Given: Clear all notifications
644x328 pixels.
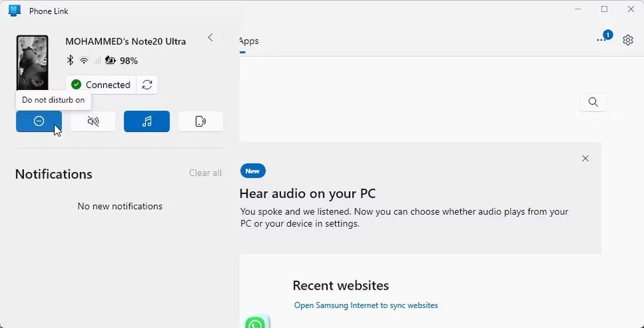Looking at the screenshot, I should (205, 173).
